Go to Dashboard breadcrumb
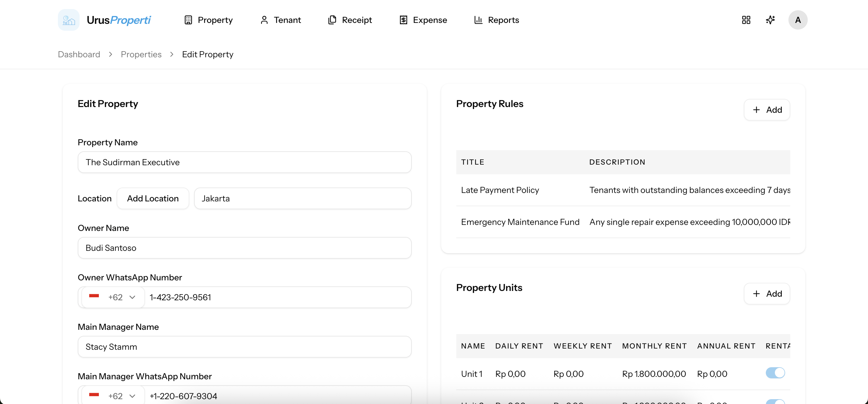Viewport: 868px width, 404px height. tap(79, 54)
